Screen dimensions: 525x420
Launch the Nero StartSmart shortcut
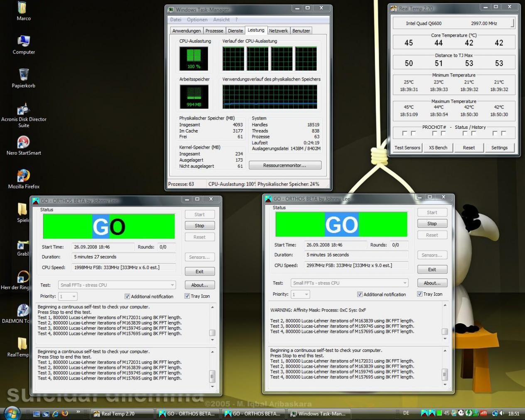(24, 146)
